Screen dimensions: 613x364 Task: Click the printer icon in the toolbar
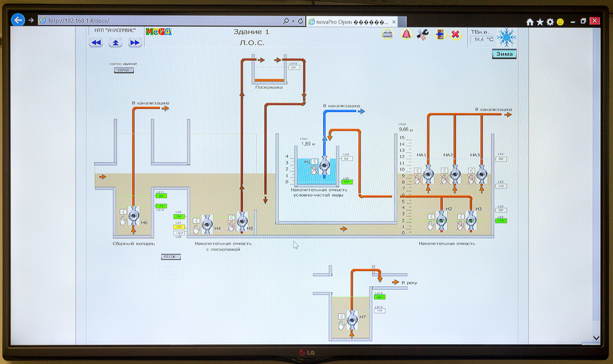pyautogui.click(x=388, y=35)
